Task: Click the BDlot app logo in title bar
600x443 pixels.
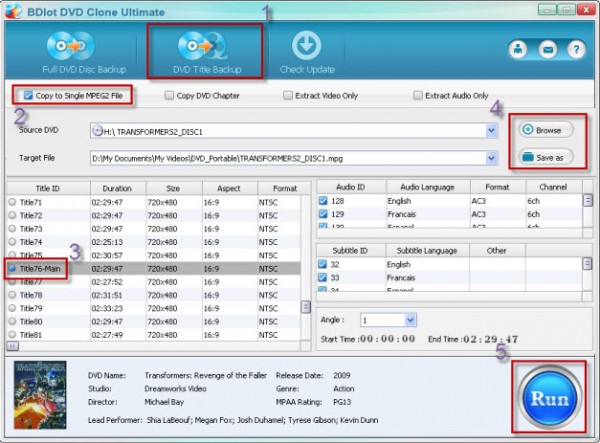Action: [13, 10]
